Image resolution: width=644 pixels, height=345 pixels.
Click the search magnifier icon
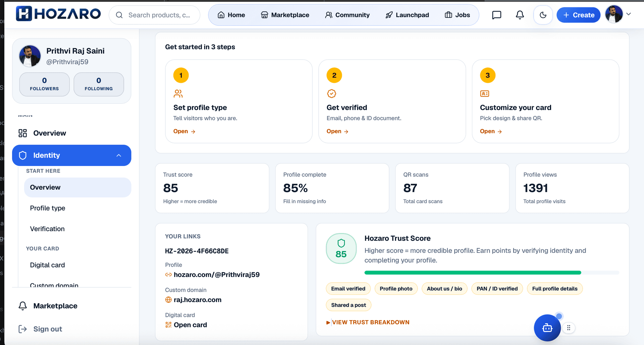119,15
